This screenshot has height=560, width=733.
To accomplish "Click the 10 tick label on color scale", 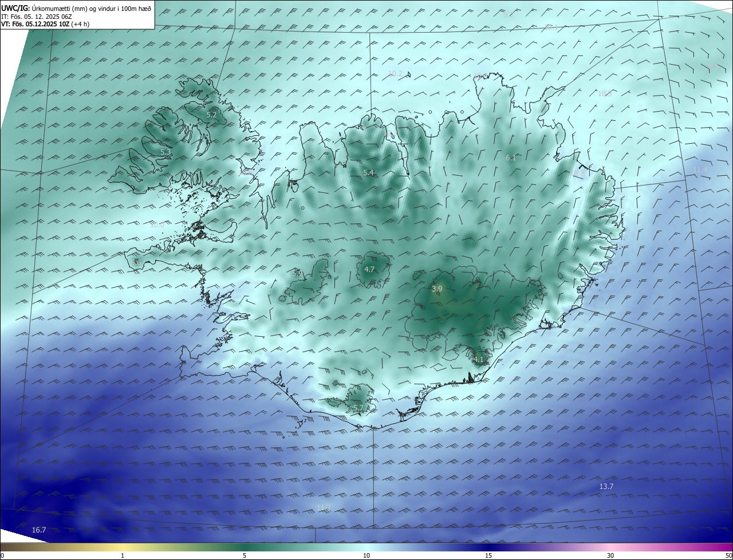I will pyautogui.click(x=366, y=555).
